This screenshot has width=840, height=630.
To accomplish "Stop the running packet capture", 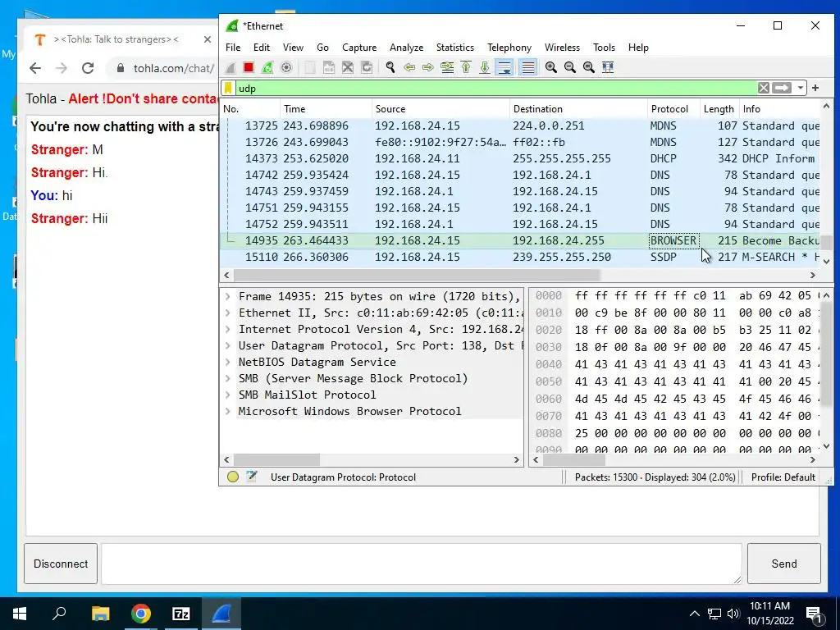I will (x=248, y=67).
